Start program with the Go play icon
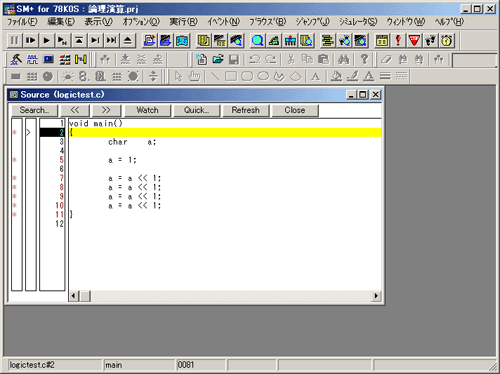 coord(47,40)
